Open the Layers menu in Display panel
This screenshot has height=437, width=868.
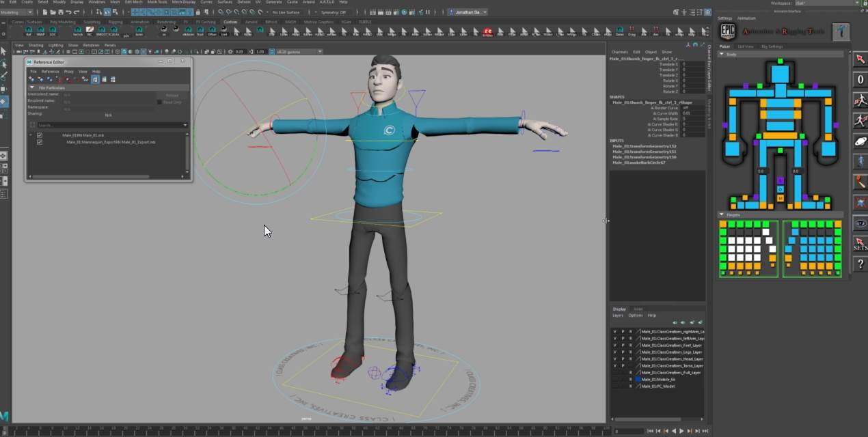(617, 315)
